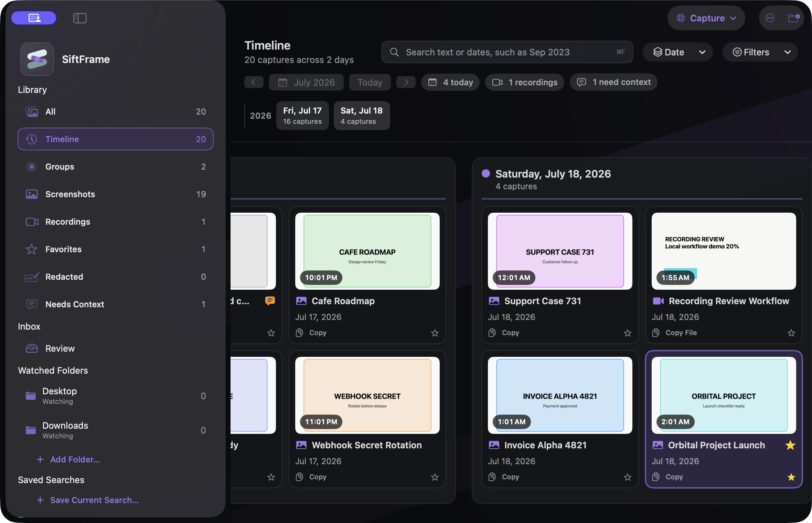Open the more options ellipsis icon
Image resolution: width=812 pixels, height=523 pixels.
click(x=770, y=18)
